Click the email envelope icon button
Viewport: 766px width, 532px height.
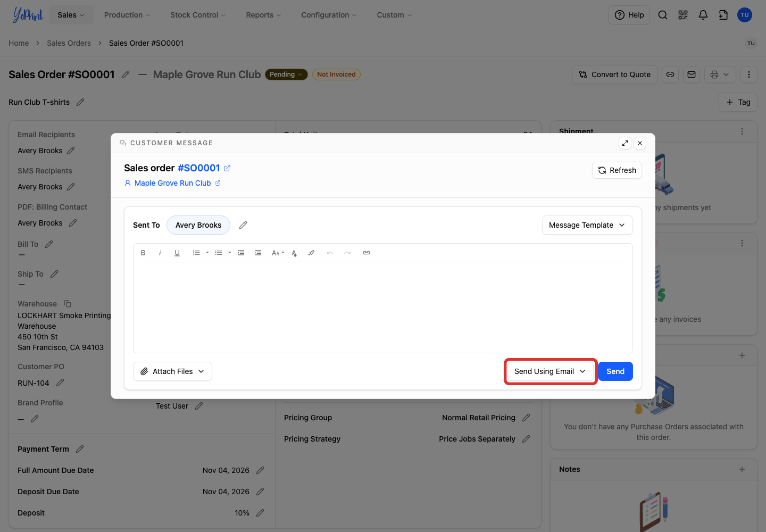[692, 74]
